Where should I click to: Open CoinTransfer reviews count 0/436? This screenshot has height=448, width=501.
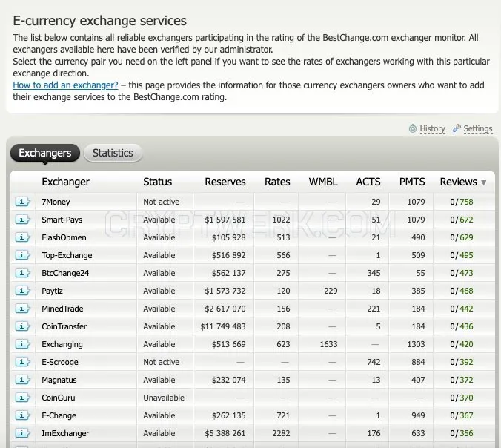point(462,326)
